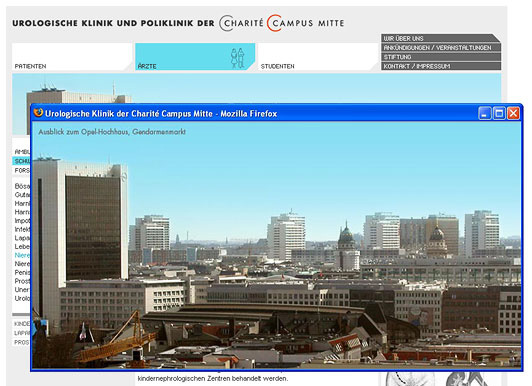Close the Firefox popup window

(x=513, y=113)
